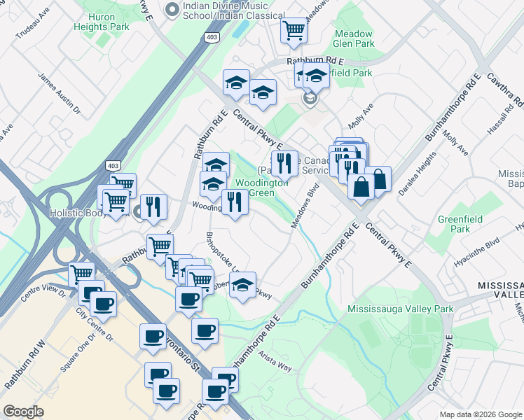Click the Holistic Body location pin
The height and width of the screenshot is (420, 524).
[138, 212]
